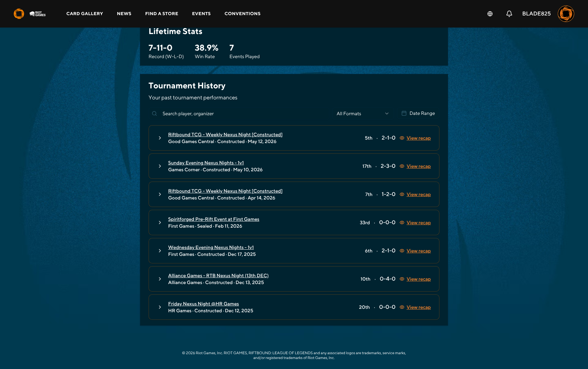Click the 7-11-0 lifetime record value
588x369 pixels.
pos(160,48)
